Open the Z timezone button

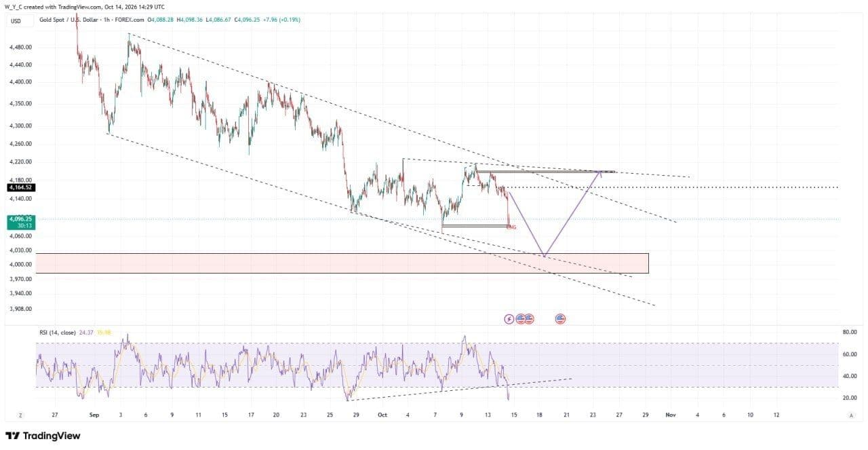20,415
